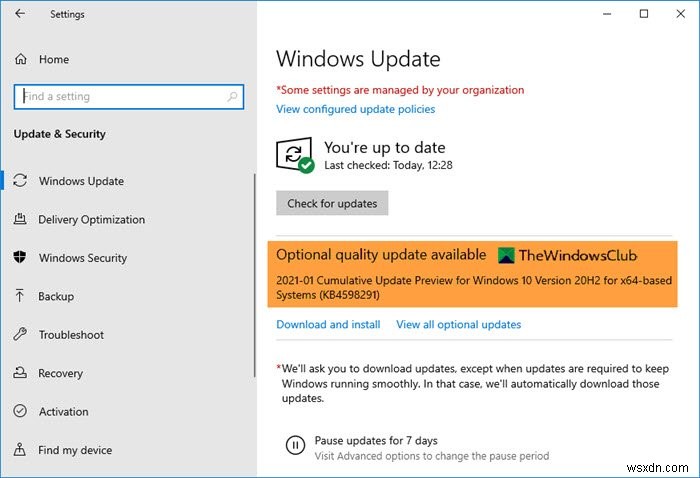
Task: Click the Troubleshoot wrench icon
Action: (20, 334)
